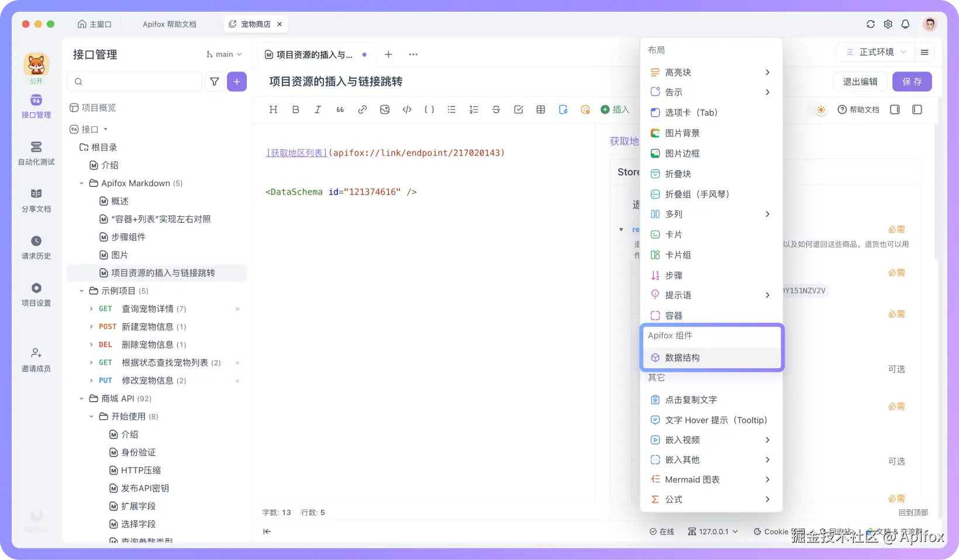959x560 pixels.
Task: Open the 正式环境 environment dropdown
Action: click(x=877, y=52)
